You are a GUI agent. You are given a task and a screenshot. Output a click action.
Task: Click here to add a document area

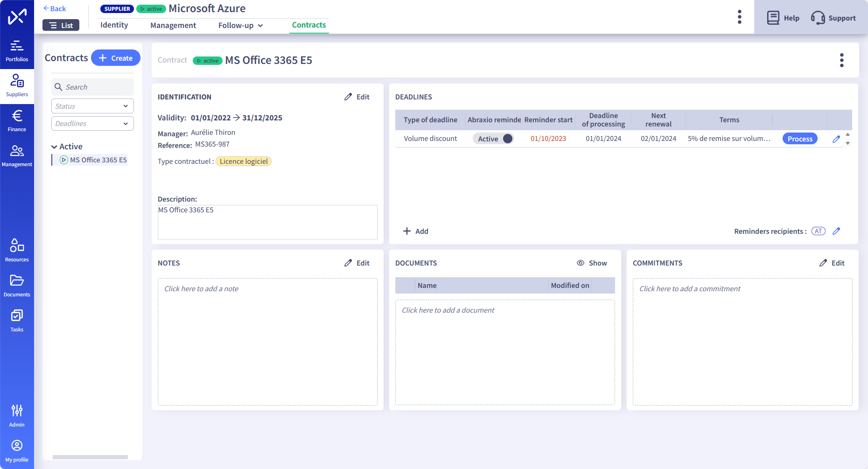(505, 352)
